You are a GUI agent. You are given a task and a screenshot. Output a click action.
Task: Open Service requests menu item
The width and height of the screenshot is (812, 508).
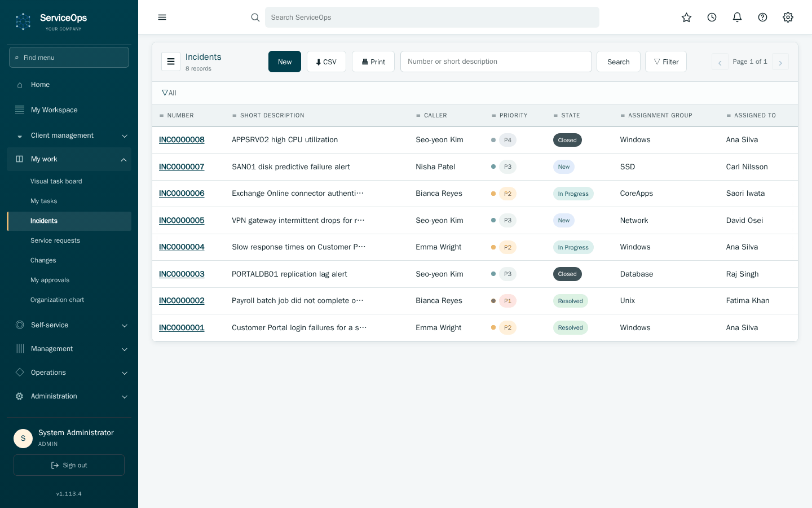click(x=69, y=240)
